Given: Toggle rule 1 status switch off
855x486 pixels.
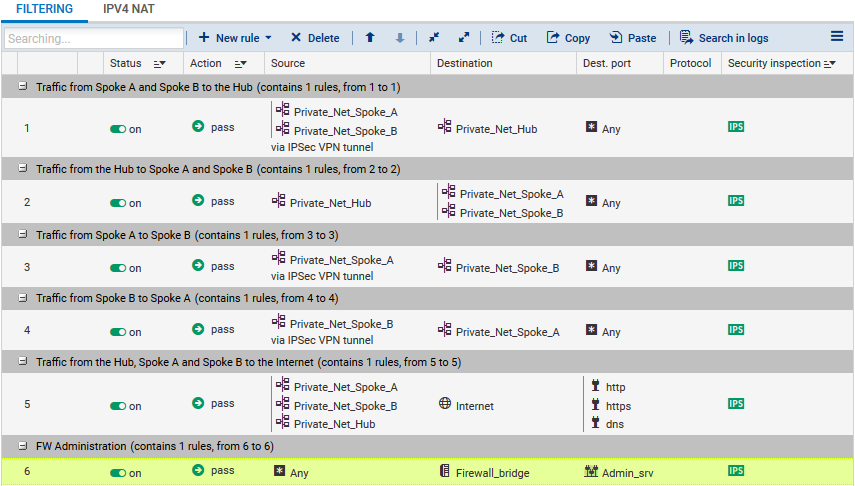Looking at the screenshot, I should coord(118,130).
